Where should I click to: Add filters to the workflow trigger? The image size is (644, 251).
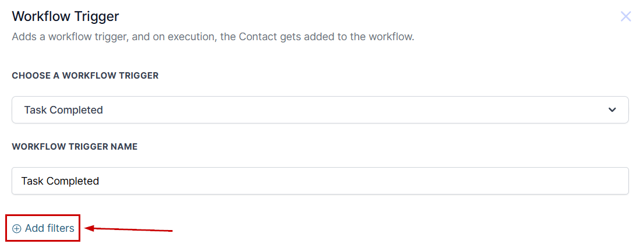click(x=43, y=228)
